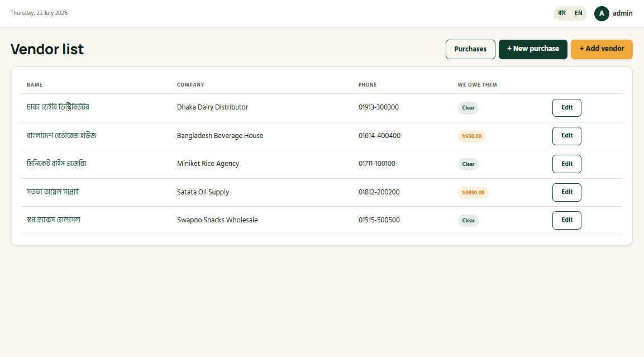Click the + New purchase button
Viewport: 644px width, 357px height.
pos(533,49)
